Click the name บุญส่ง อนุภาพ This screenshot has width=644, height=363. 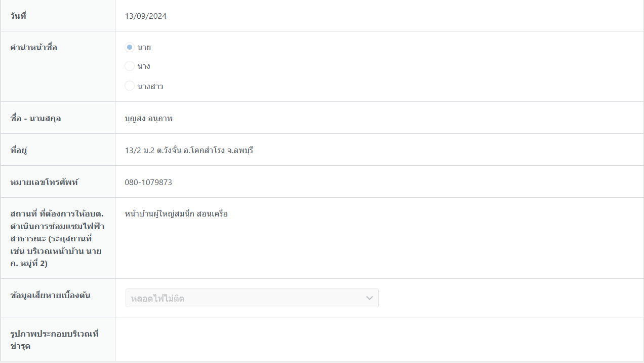click(149, 119)
